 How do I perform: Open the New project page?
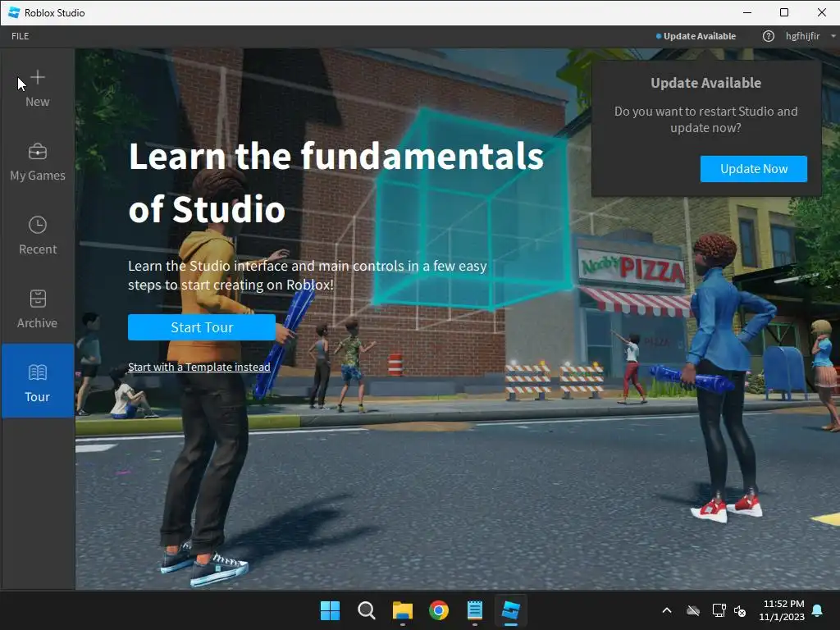point(38,89)
